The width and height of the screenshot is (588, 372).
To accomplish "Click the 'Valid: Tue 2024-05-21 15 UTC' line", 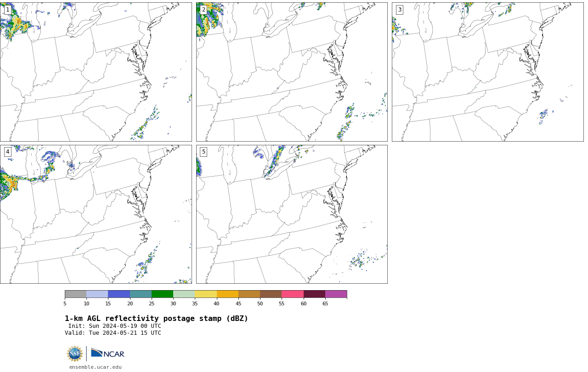I will 113,333.
